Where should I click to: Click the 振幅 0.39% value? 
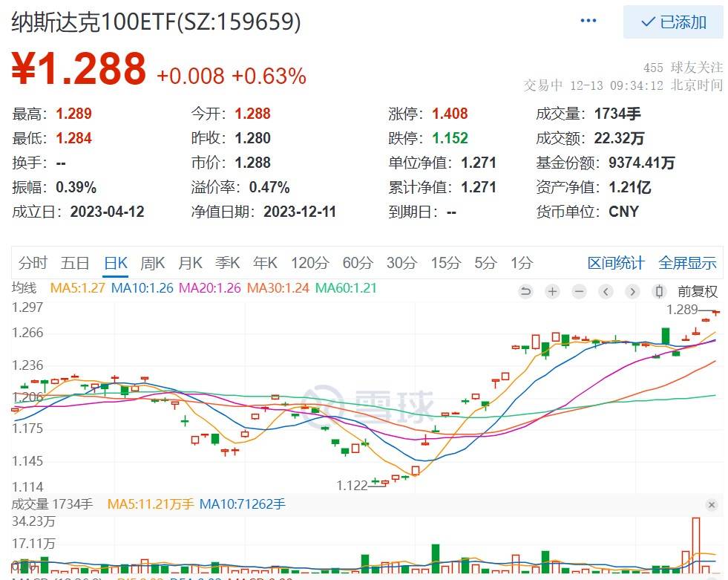click(x=76, y=187)
